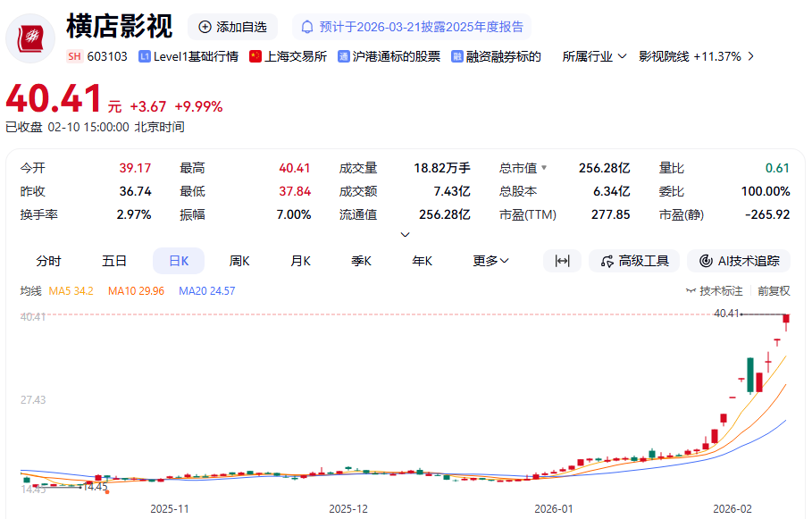Open 影视院线 sector via right arrow
The height and width of the screenshot is (519, 812).
click(750, 56)
